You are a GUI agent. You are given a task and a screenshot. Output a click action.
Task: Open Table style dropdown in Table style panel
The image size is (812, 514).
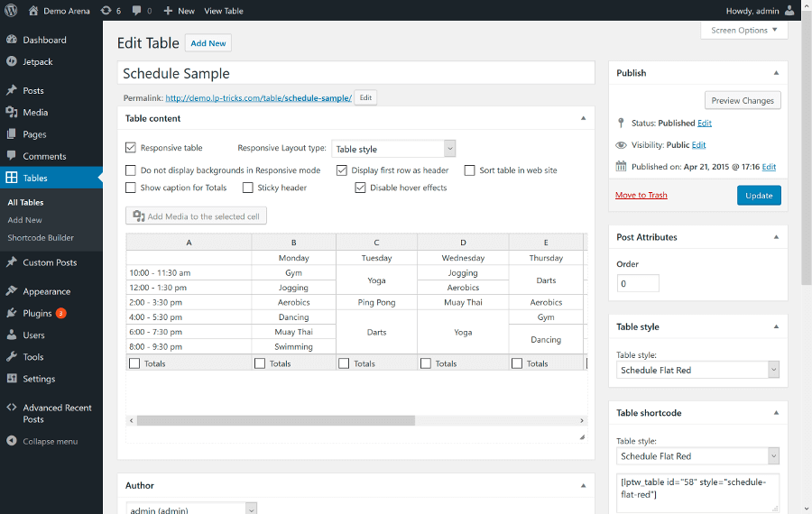698,370
